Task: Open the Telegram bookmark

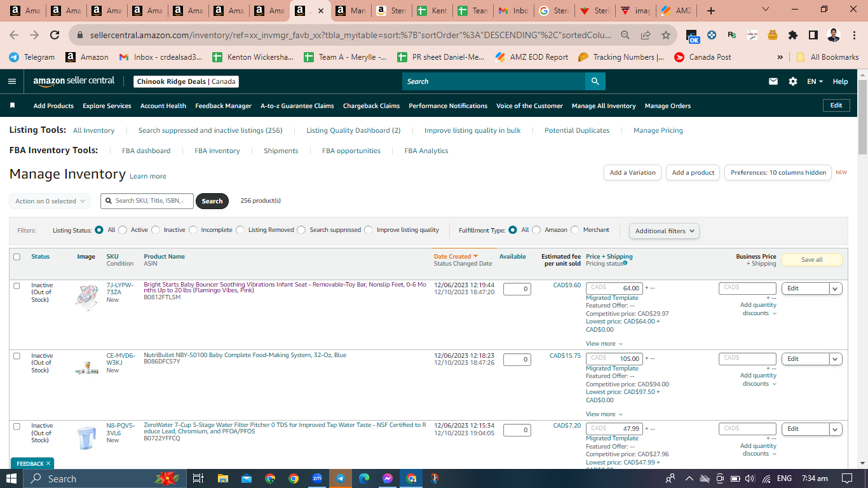Action: pos(32,57)
